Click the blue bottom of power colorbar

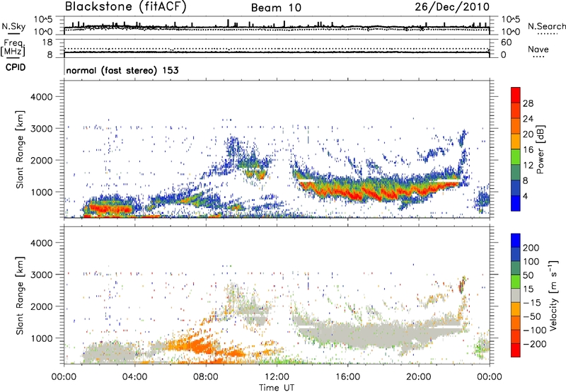516,203
